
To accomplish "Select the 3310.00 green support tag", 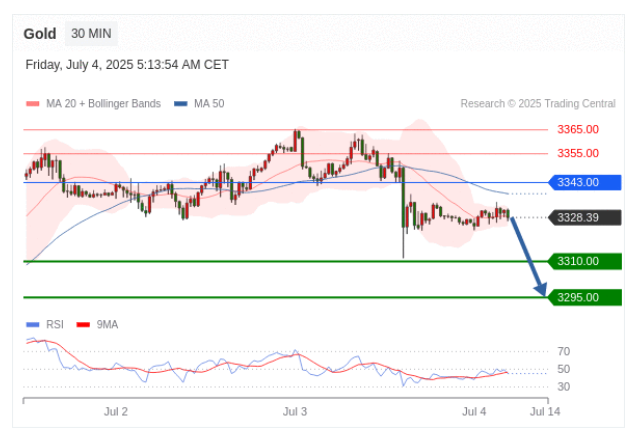I will (x=584, y=261).
